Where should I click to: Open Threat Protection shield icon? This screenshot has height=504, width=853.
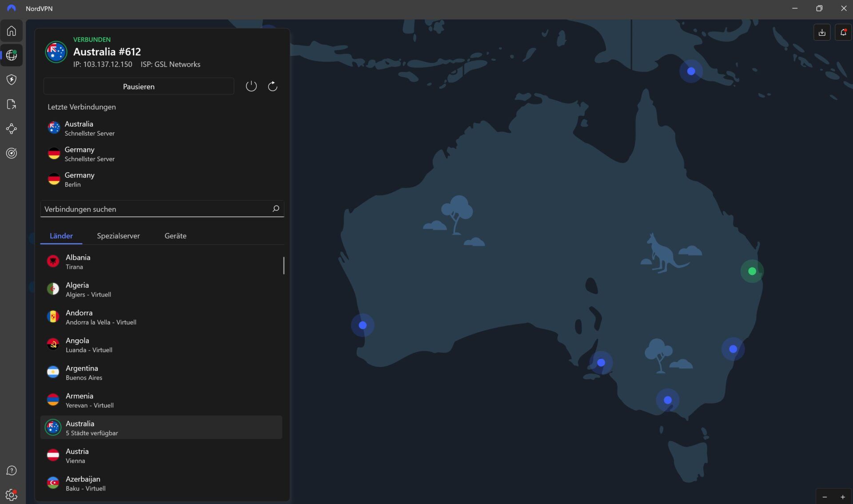click(x=12, y=79)
